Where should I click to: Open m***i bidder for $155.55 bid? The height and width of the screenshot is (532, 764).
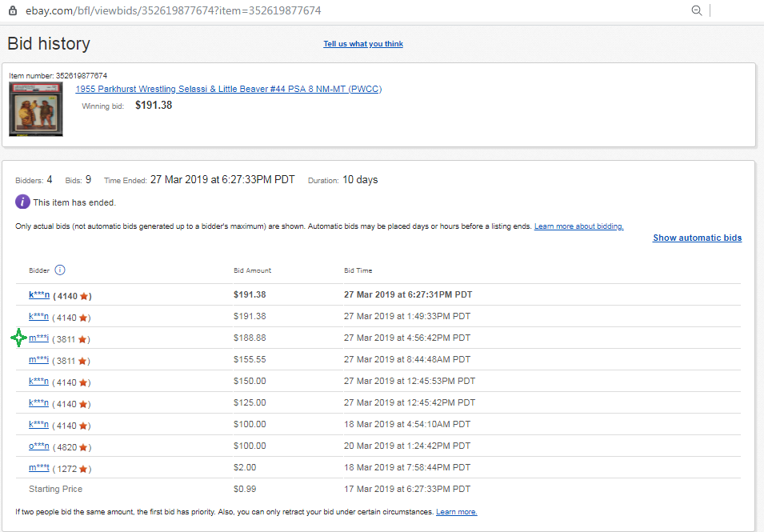click(x=39, y=360)
